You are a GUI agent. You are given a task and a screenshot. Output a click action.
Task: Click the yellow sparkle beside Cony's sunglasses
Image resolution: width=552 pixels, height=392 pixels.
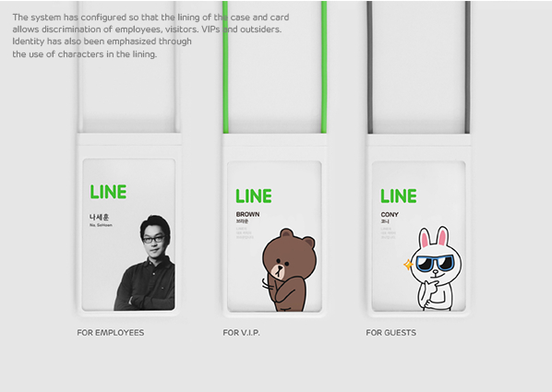pos(408,265)
